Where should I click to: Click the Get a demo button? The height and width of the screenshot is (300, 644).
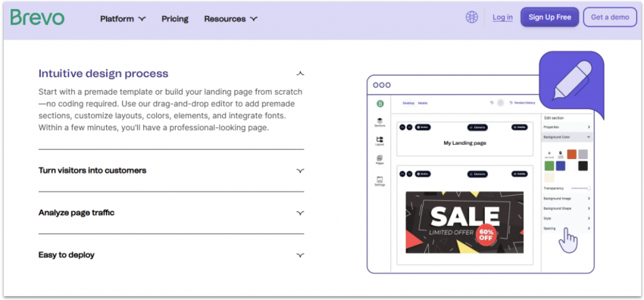(x=610, y=17)
